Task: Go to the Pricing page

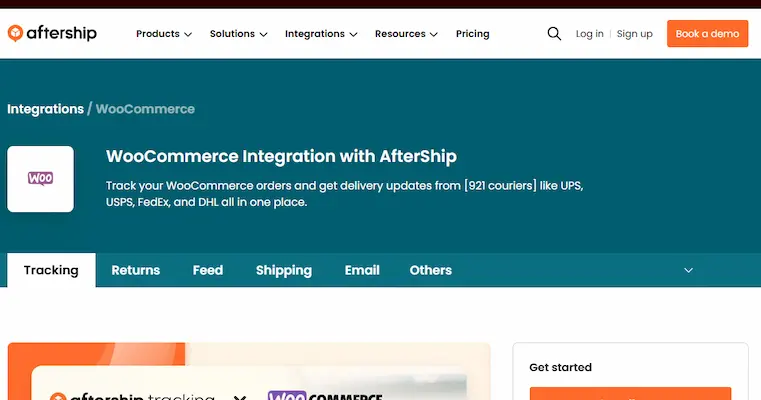Action: pos(472,34)
